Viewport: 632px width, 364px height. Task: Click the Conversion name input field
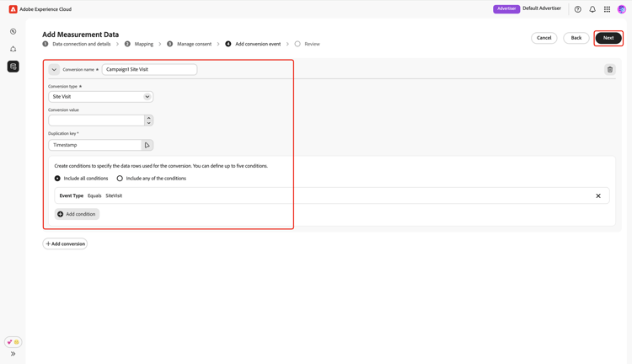(x=149, y=69)
